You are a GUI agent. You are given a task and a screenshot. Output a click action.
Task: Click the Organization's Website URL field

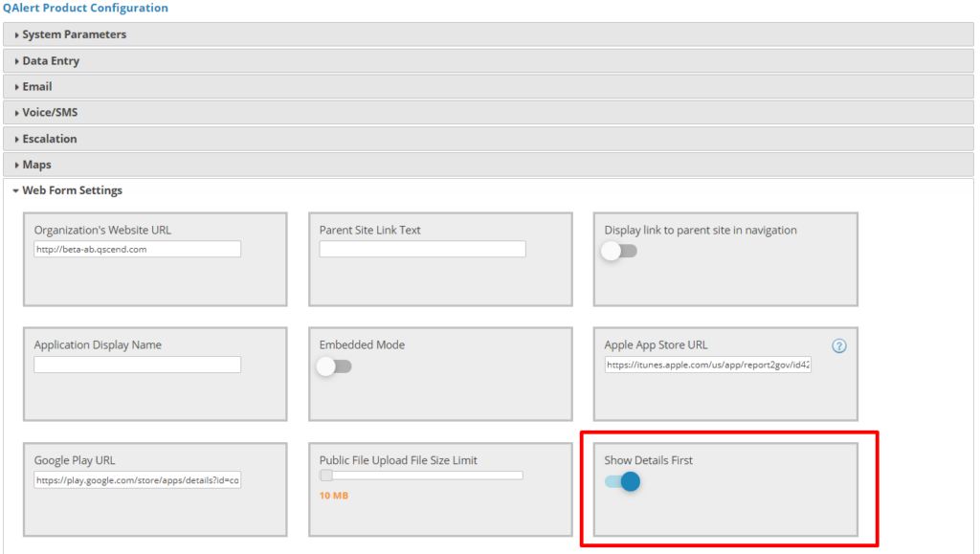pos(137,250)
